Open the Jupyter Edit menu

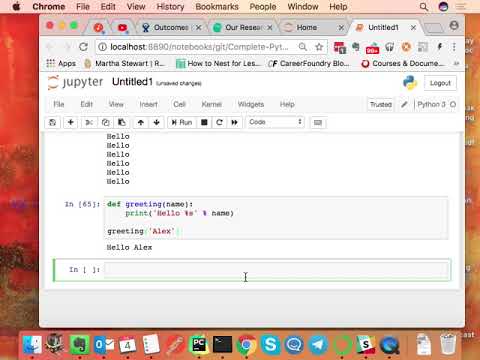pyautogui.click(x=86, y=104)
